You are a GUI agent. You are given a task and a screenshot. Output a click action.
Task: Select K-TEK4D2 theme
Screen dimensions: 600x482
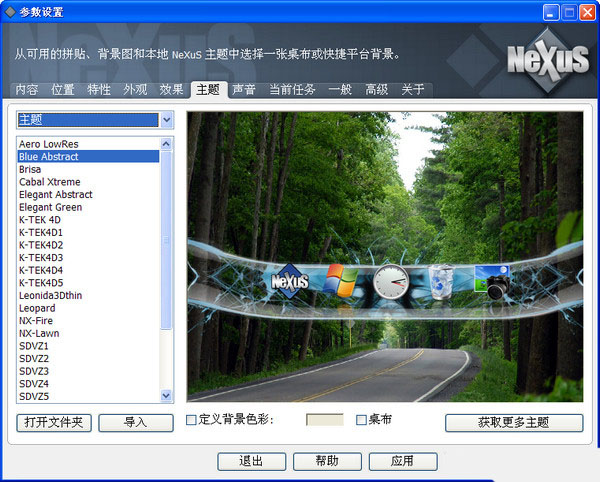pyautogui.click(x=88, y=245)
